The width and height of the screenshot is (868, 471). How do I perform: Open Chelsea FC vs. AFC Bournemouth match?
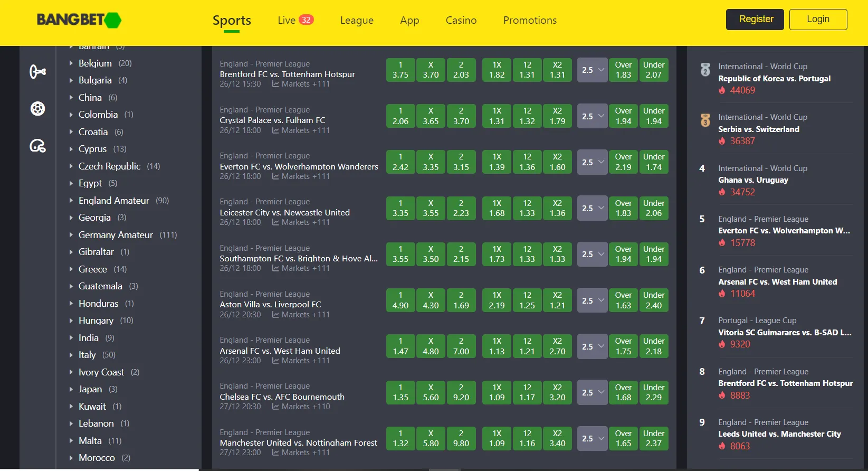click(x=282, y=397)
